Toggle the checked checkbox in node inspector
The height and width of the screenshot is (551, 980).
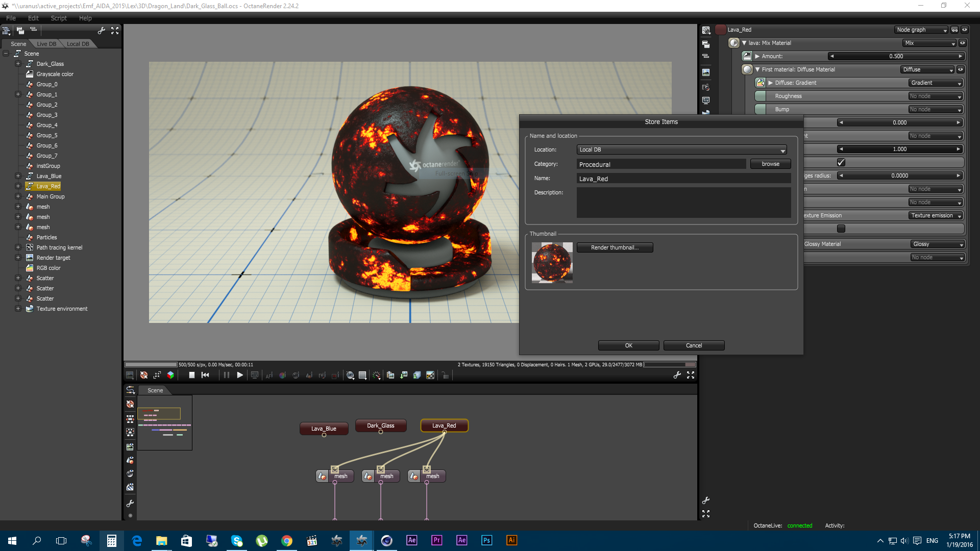pos(841,162)
